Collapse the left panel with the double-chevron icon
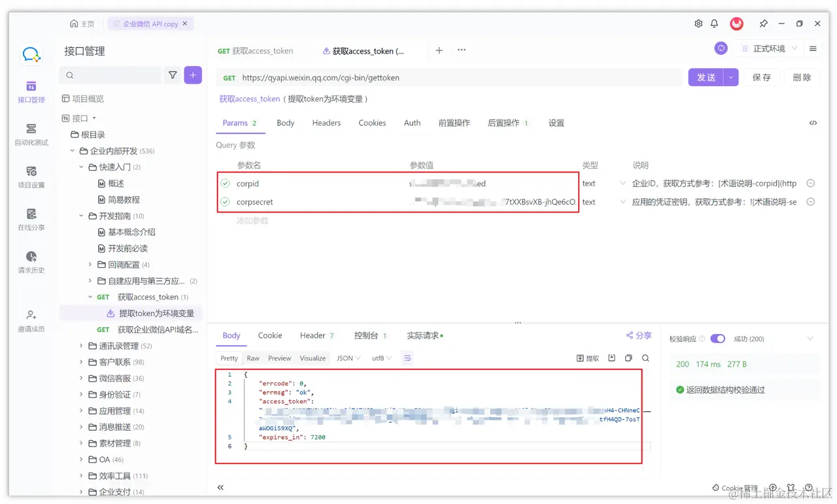 click(x=220, y=488)
